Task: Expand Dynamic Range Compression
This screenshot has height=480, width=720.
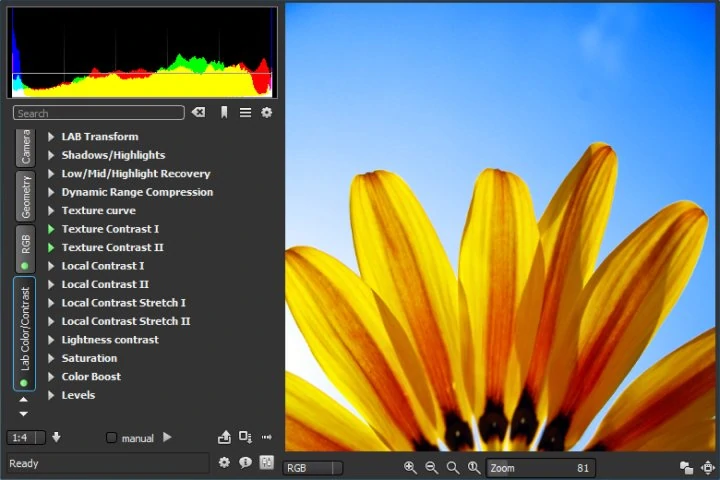Action: click(x=51, y=192)
